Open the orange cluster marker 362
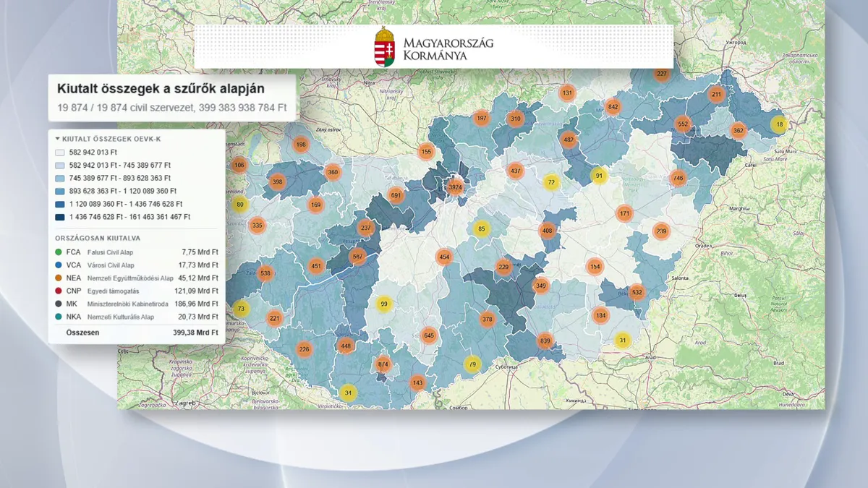The width and height of the screenshot is (868, 488). pyautogui.click(x=738, y=131)
